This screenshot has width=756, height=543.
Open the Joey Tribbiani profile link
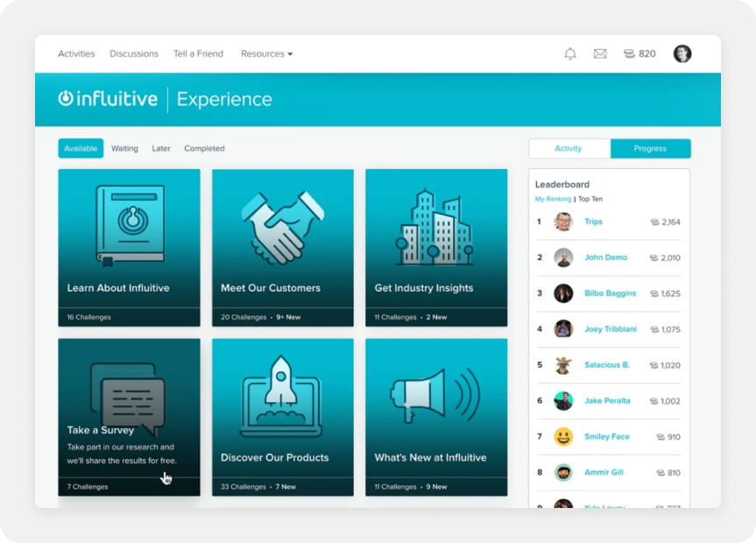coord(611,329)
